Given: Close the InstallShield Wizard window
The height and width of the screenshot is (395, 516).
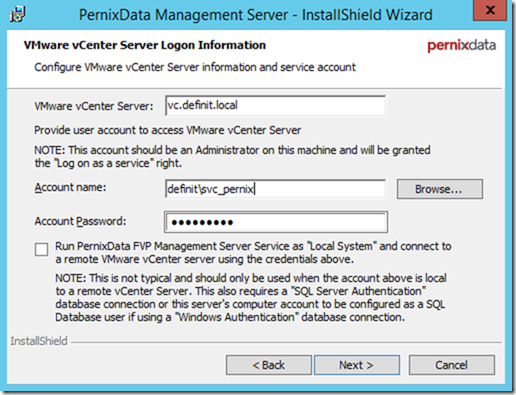Looking at the screenshot, I should [x=490, y=11].
